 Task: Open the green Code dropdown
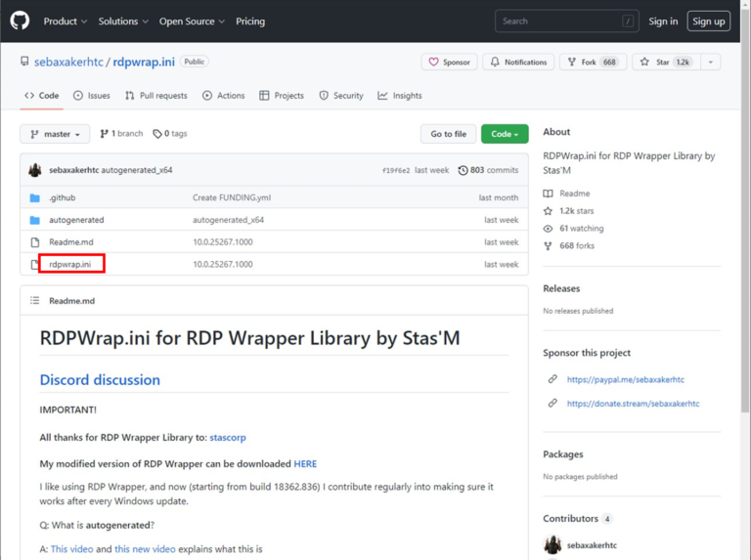(505, 134)
